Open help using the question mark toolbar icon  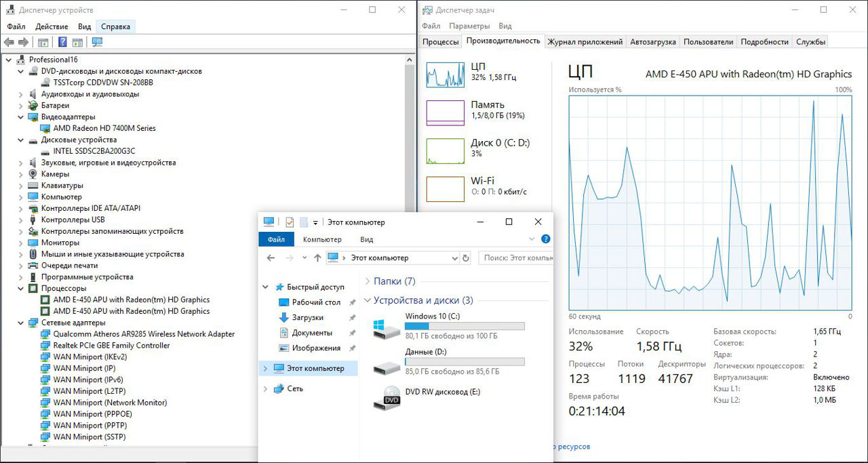point(62,41)
